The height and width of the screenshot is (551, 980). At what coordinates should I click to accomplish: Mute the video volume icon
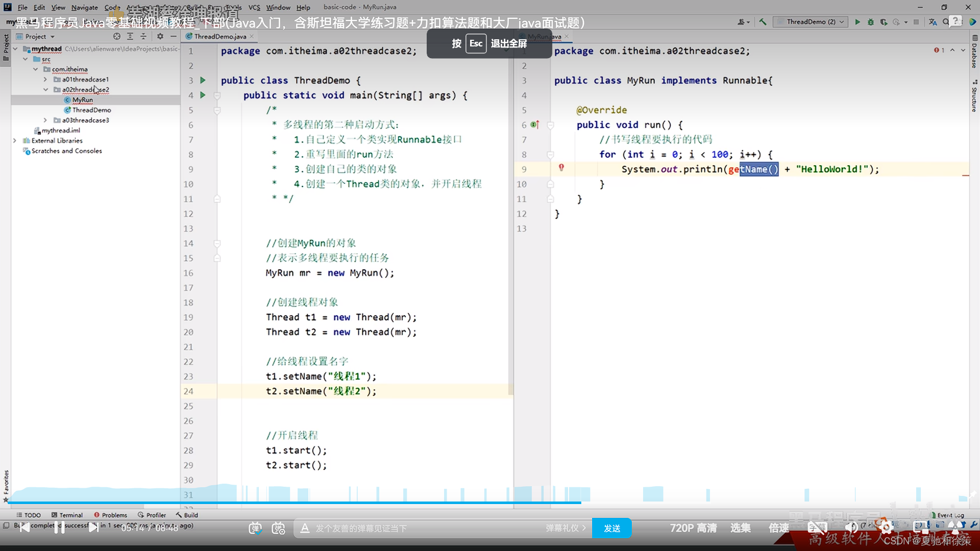pos(851,528)
